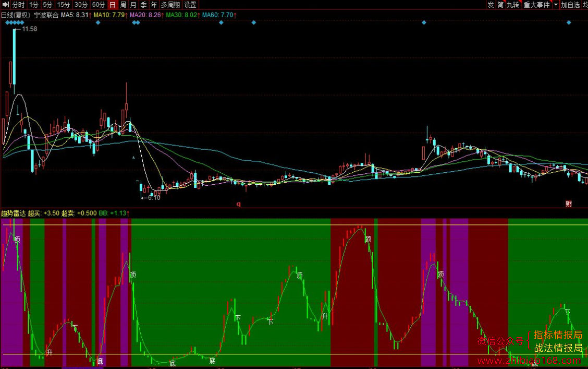Click the 超卖: +0.500 oversold value

79,213
